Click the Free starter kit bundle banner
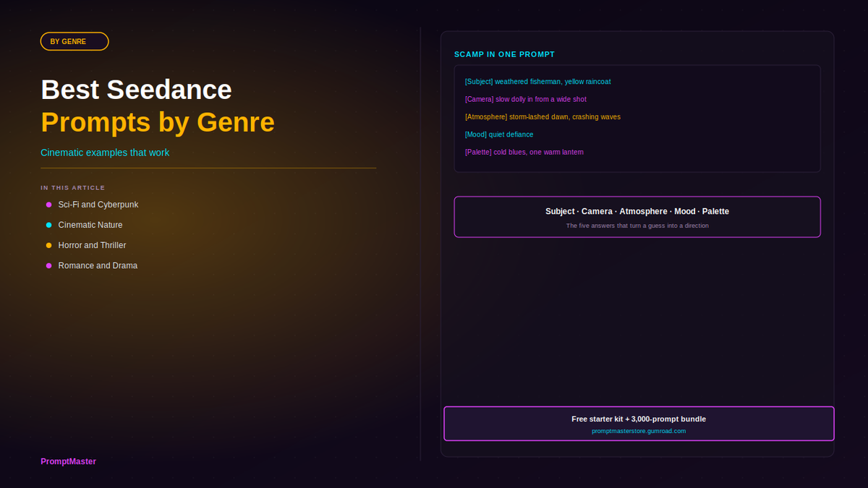868x488 pixels. tap(639, 424)
